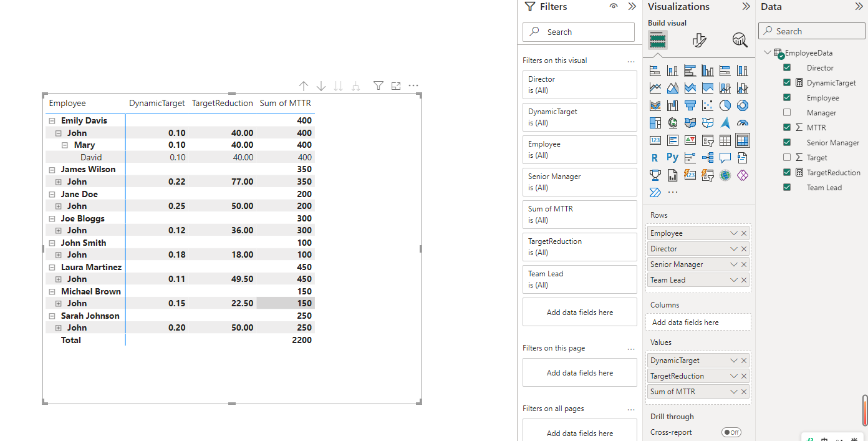
Task: Collapse the Emily Davis row
Action: [52, 121]
